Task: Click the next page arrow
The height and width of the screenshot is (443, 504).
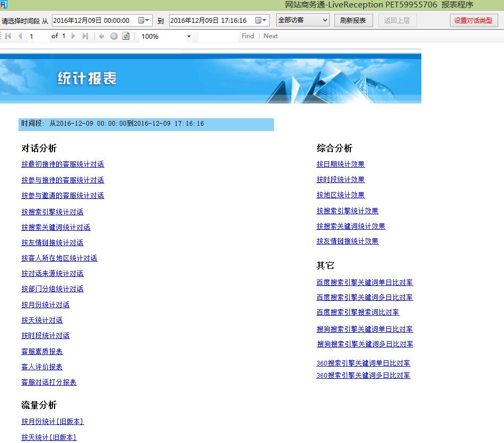Action: coord(73,36)
